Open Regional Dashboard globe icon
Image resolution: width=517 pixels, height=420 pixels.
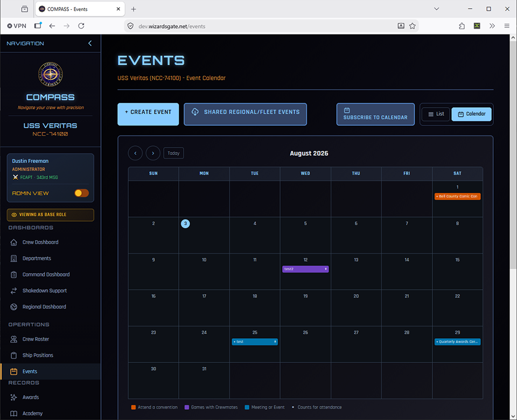tap(13, 307)
